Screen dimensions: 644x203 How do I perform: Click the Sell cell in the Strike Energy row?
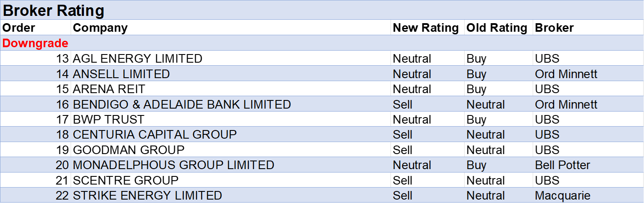coord(402,196)
